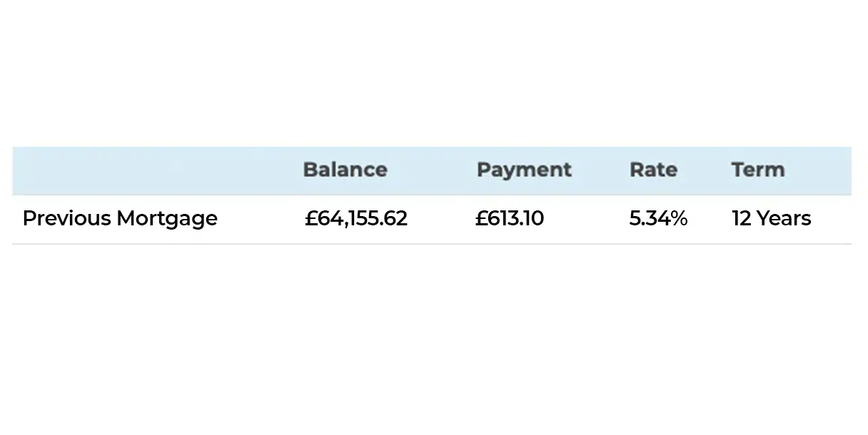
Task: Click the Previous Mortgage row label
Action: click(x=120, y=218)
